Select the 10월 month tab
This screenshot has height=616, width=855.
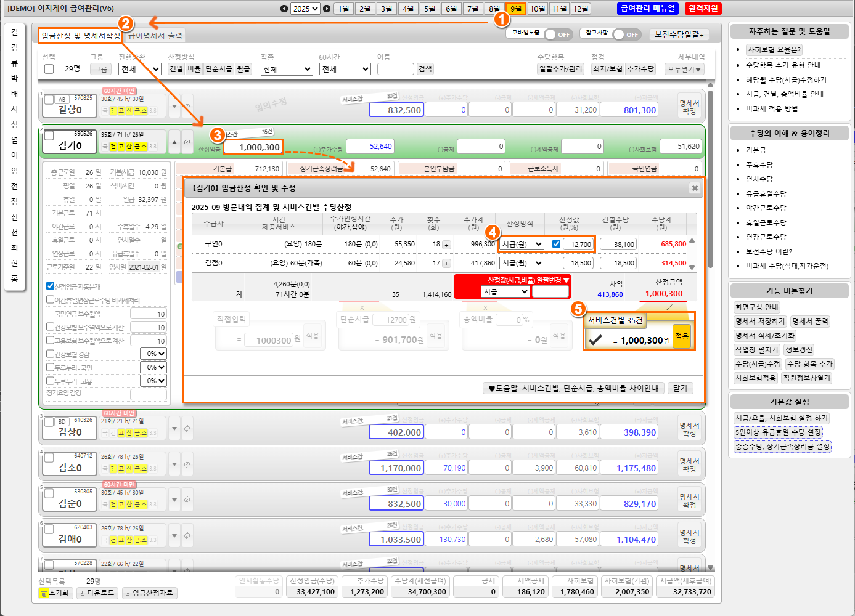(538, 9)
